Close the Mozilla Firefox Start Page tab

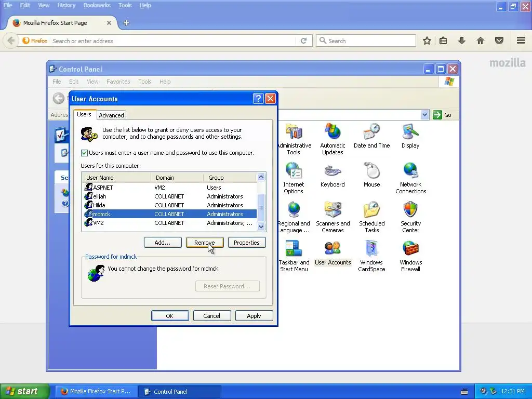109,23
